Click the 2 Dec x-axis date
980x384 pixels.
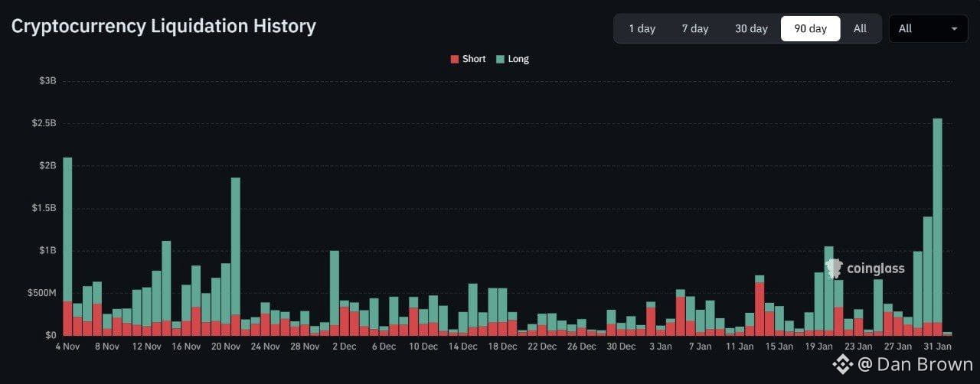(344, 347)
